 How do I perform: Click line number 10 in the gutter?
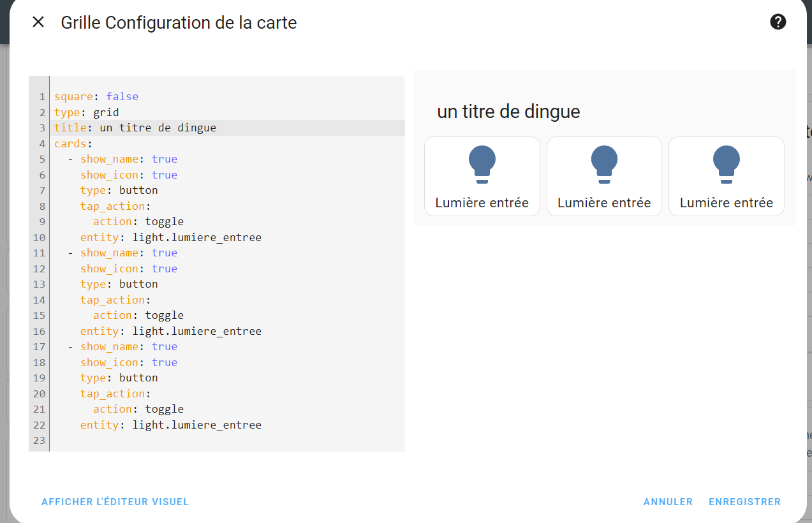coord(40,238)
